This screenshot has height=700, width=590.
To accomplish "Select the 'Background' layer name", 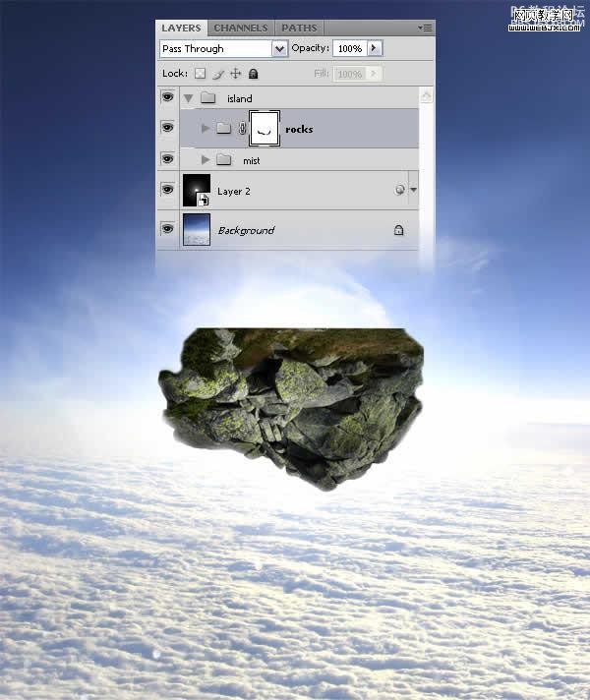I will click(246, 230).
